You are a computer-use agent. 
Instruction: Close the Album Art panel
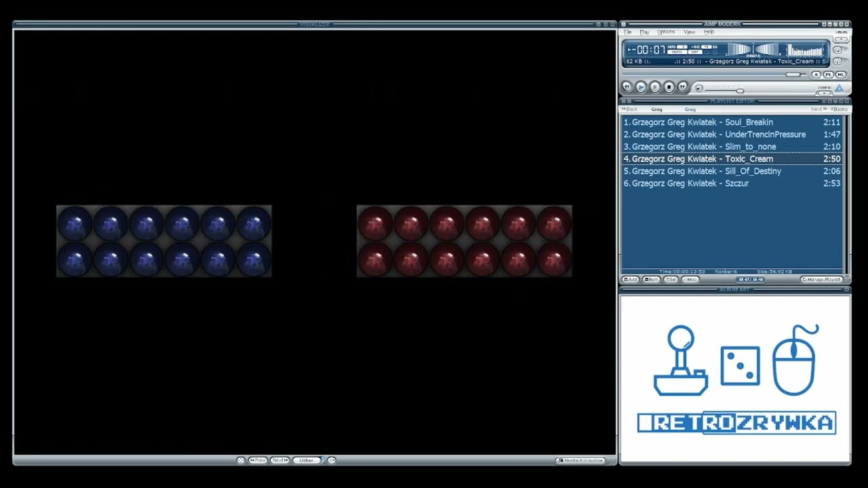(x=846, y=289)
